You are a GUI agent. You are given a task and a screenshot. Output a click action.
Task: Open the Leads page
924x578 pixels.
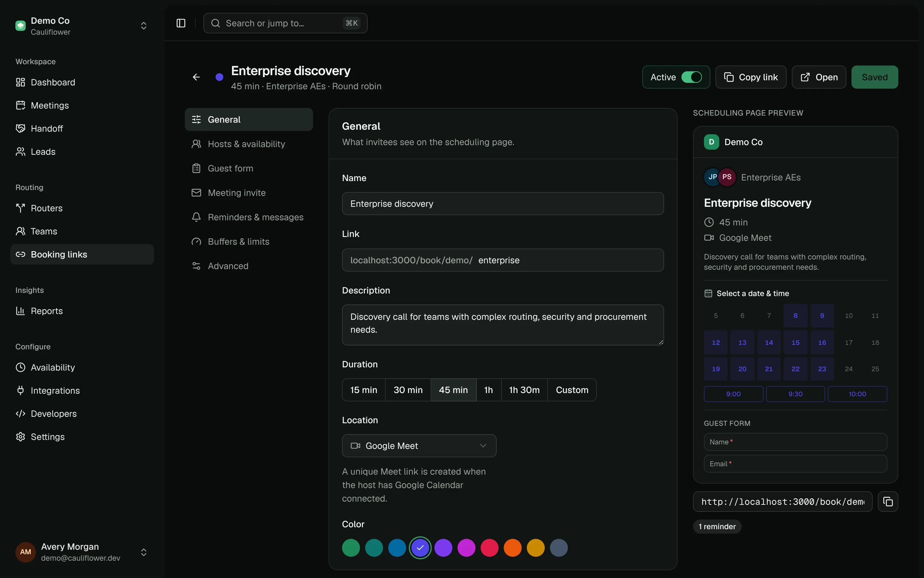click(82, 152)
